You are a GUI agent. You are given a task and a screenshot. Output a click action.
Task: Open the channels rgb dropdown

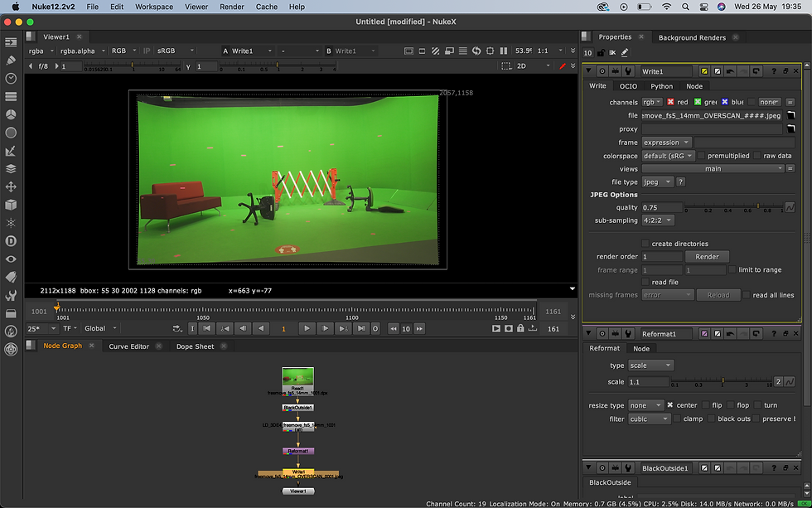pos(652,102)
